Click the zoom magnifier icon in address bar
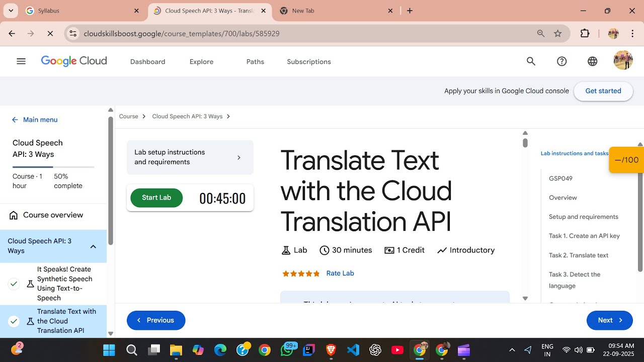The height and width of the screenshot is (362, 644). click(x=541, y=34)
